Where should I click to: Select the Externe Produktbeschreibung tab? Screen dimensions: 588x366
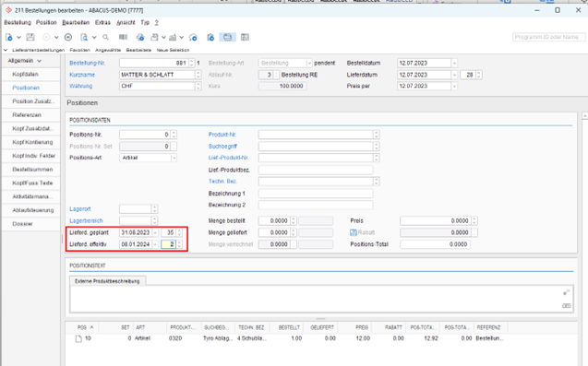[107, 281]
